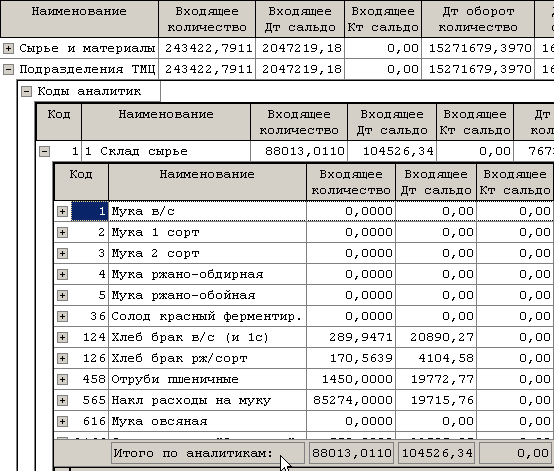This screenshot has width=554, height=471.
Task: Click the Дт оборот количество column header
Action: pyautogui.click(x=478, y=19)
